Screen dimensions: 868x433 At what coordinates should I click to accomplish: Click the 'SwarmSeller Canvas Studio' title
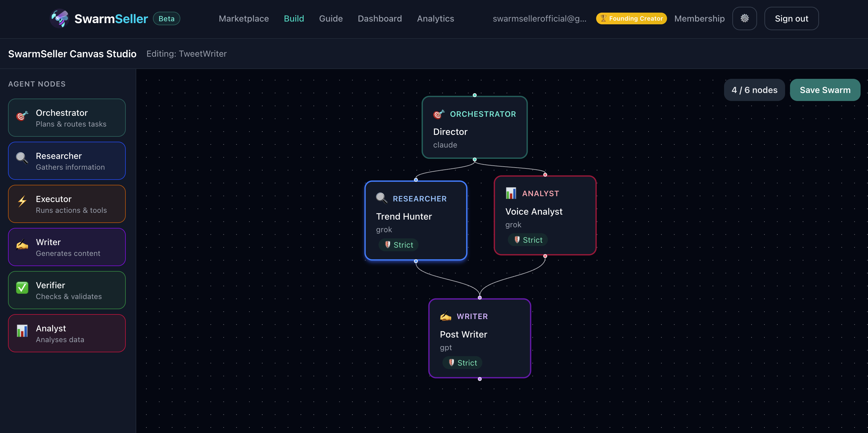(72, 54)
